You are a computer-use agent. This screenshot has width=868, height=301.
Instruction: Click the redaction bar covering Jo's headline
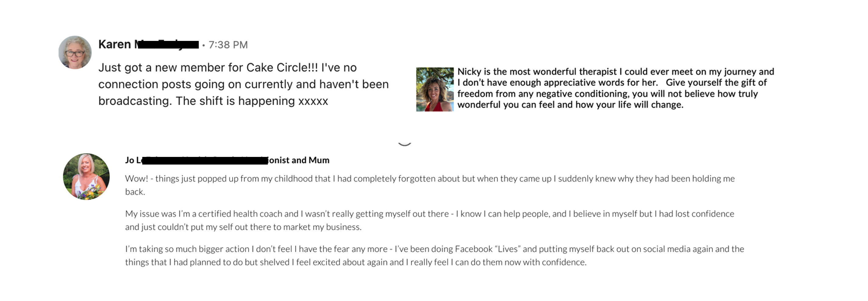tap(205, 160)
